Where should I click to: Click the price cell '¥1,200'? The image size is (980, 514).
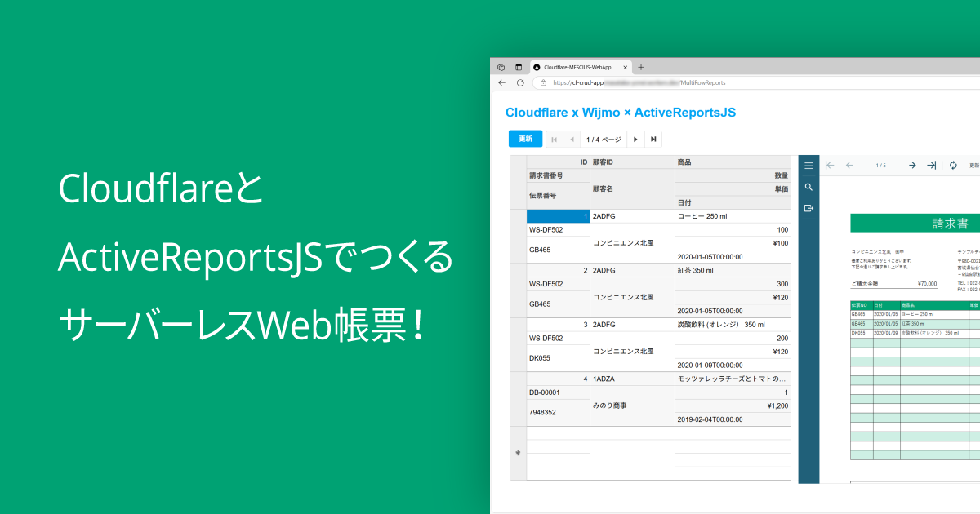(733, 405)
